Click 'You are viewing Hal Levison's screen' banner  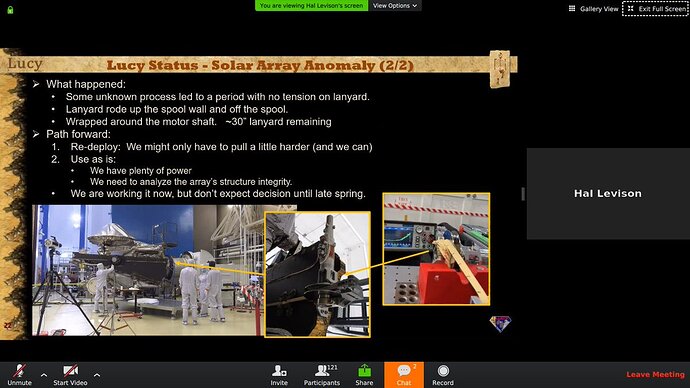pyautogui.click(x=312, y=6)
